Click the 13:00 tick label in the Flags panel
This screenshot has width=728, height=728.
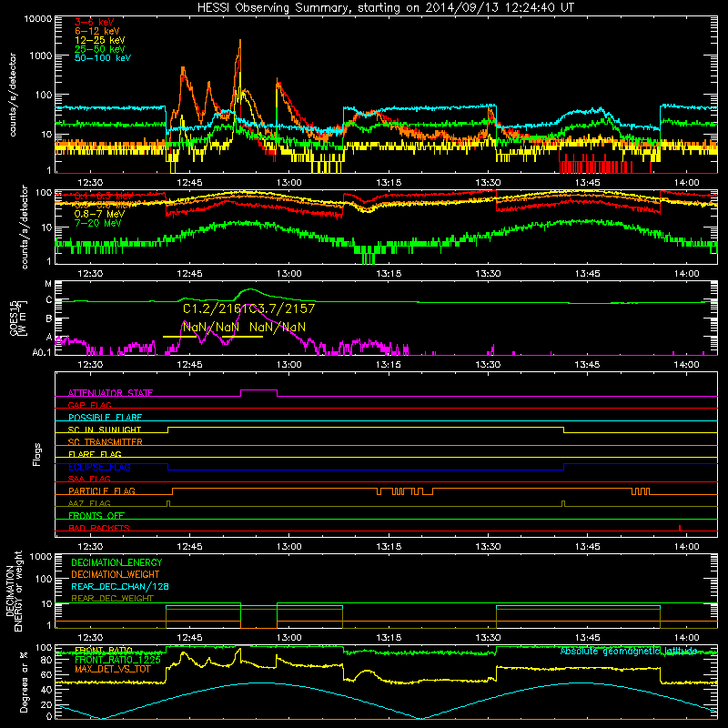[288, 547]
